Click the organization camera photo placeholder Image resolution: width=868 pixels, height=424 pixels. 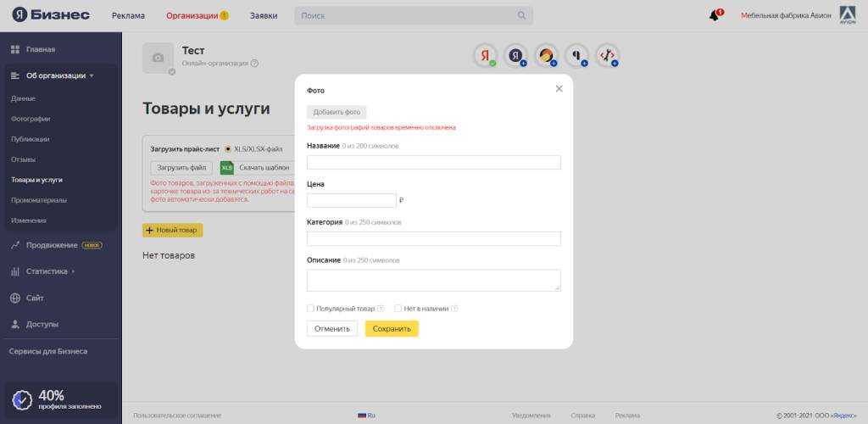pyautogui.click(x=158, y=58)
